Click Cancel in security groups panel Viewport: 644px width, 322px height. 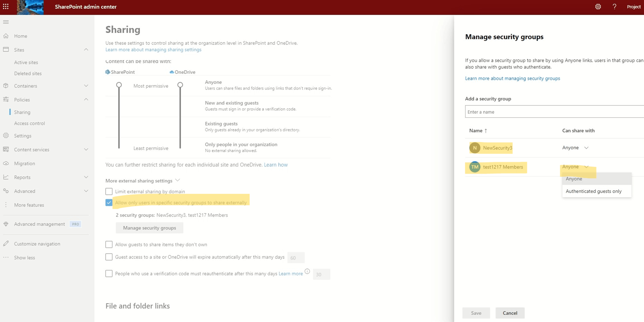point(510,313)
